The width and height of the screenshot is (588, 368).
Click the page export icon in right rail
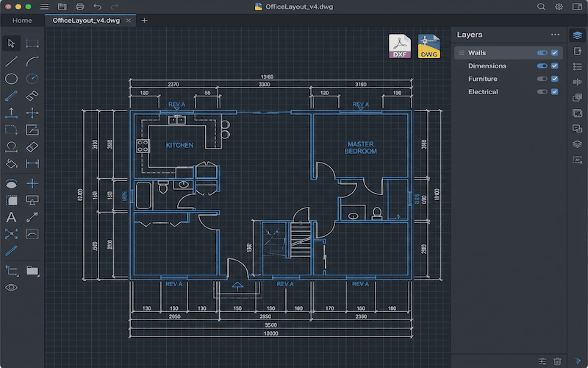[x=578, y=51]
